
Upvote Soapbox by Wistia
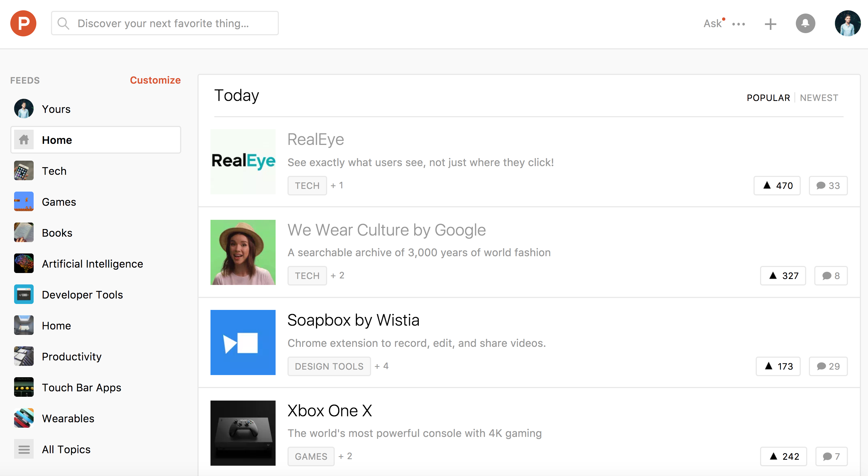778,366
